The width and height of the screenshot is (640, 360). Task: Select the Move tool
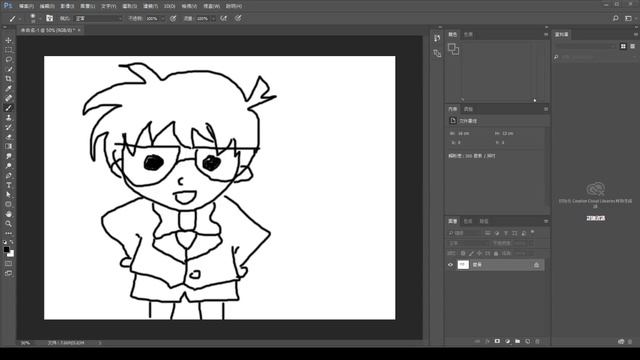8,40
